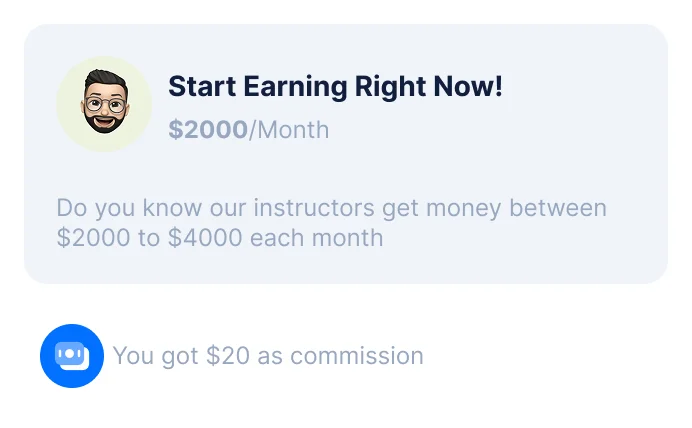Click the glasses on the avatar face
This screenshot has width=692, height=428.
(x=104, y=102)
